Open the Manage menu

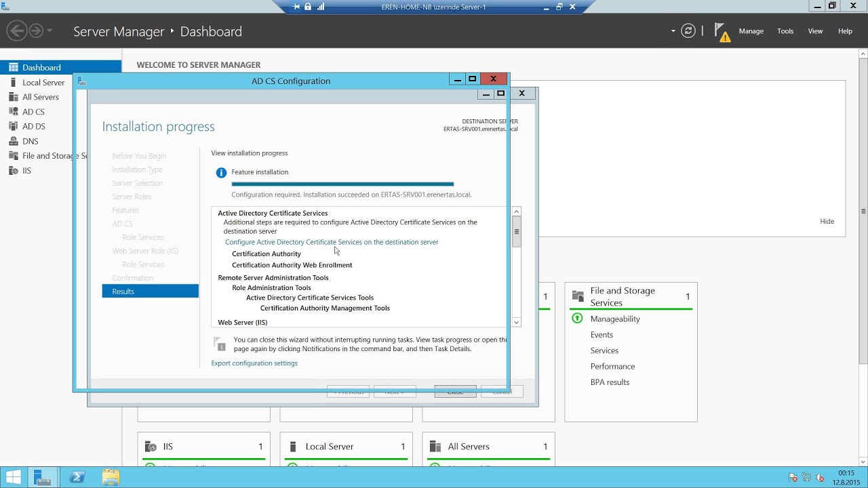(751, 31)
